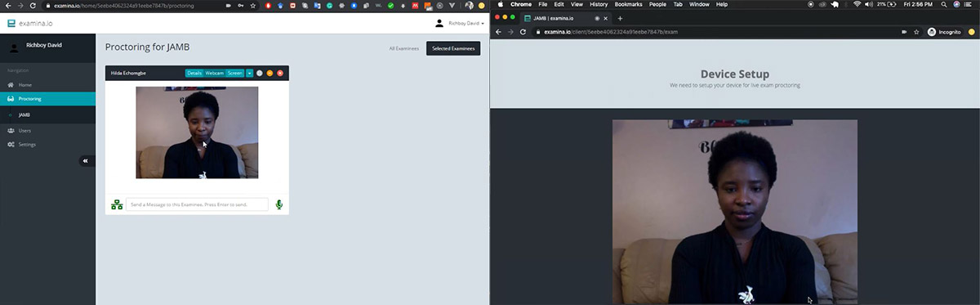Click the Siri icon in the menu bar
Screen dimensions: 980x305
tap(956, 4)
